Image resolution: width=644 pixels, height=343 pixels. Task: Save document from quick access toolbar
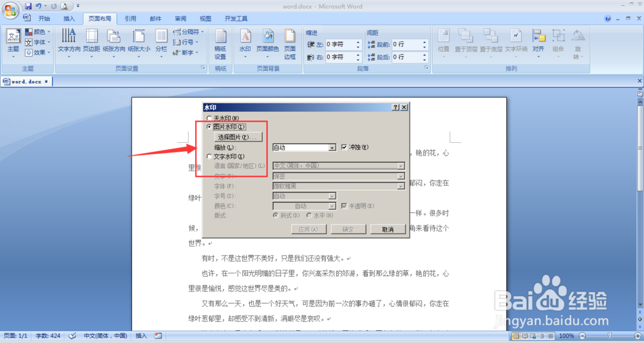[x=28, y=6]
